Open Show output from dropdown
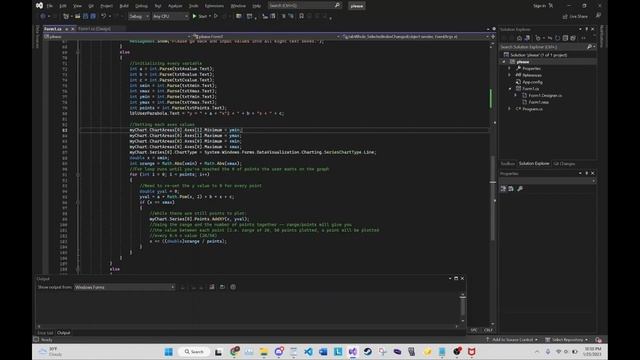The width and height of the screenshot is (640, 360). [x=124, y=287]
